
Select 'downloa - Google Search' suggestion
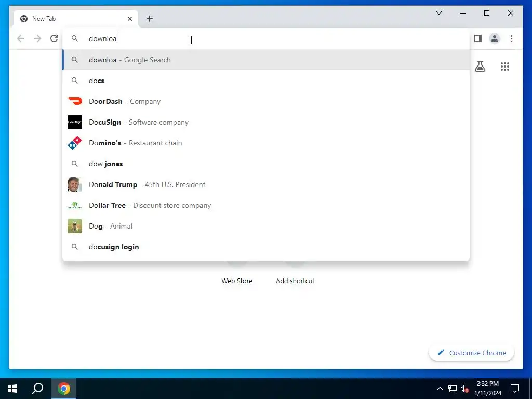tap(266, 60)
